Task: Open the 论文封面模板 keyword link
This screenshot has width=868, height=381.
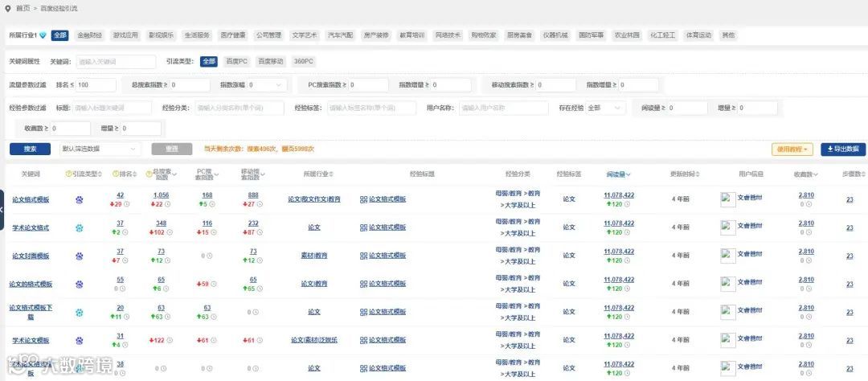Action: [31, 256]
